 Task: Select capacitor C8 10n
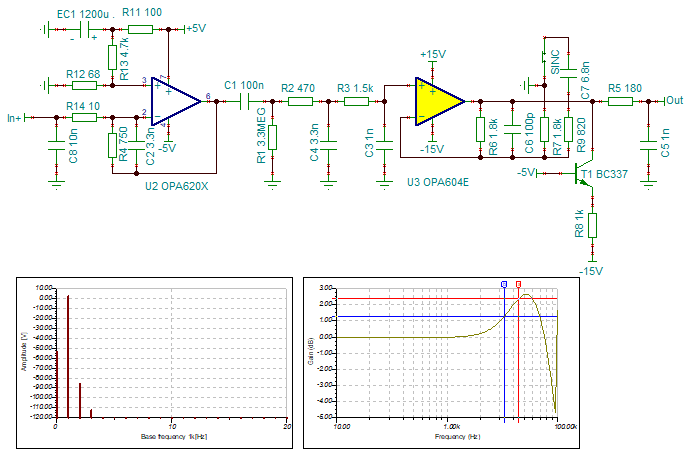click(x=56, y=145)
